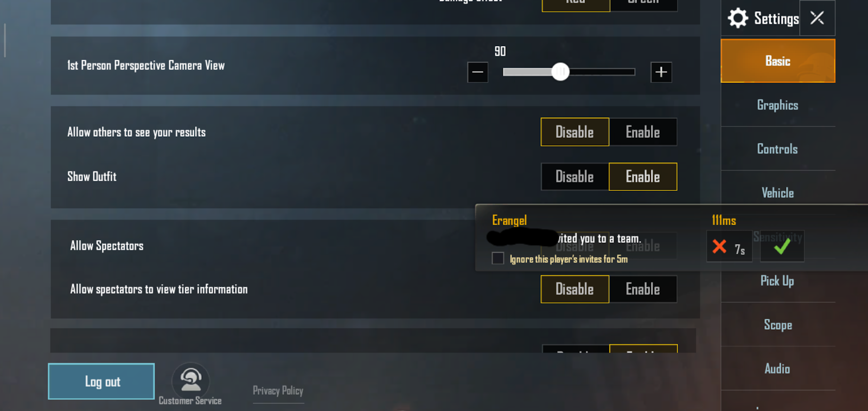Viewport: 868px width, 411px height.
Task: Accept team invite with green checkmark
Action: coord(782,247)
